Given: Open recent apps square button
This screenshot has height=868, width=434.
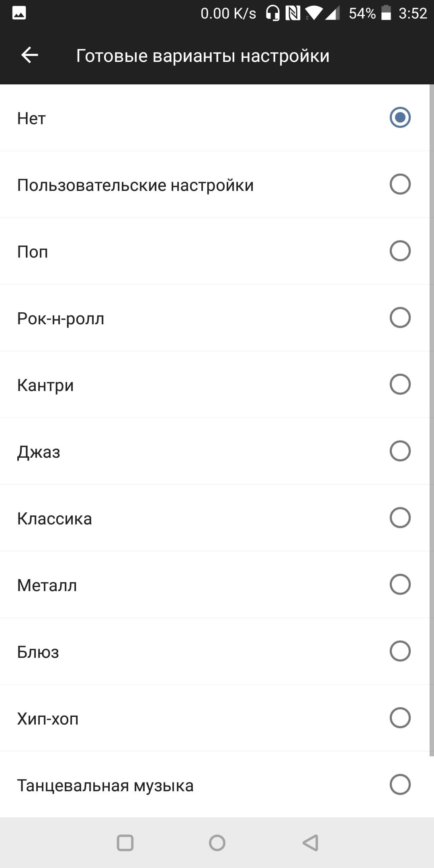Looking at the screenshot, I should (x=125, y=843).
